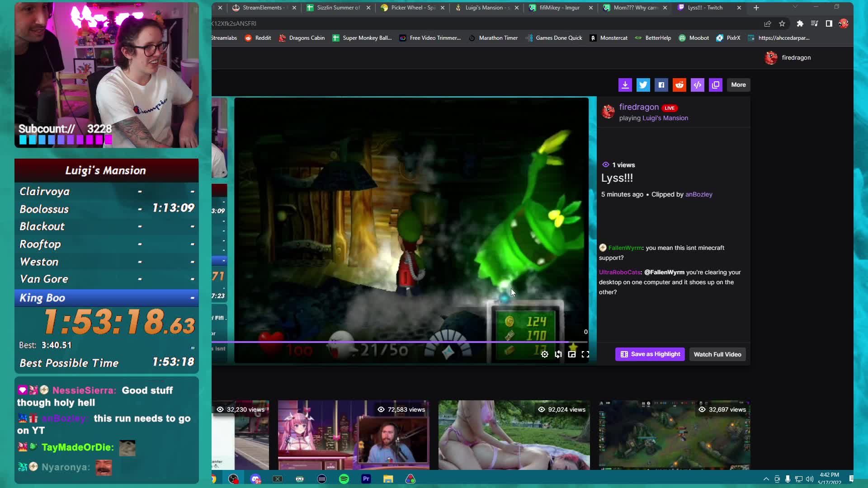This screenshot has height=488, width=868.
Task: Switch to Picker Wheel tab
Action: [x=413, y=8]
